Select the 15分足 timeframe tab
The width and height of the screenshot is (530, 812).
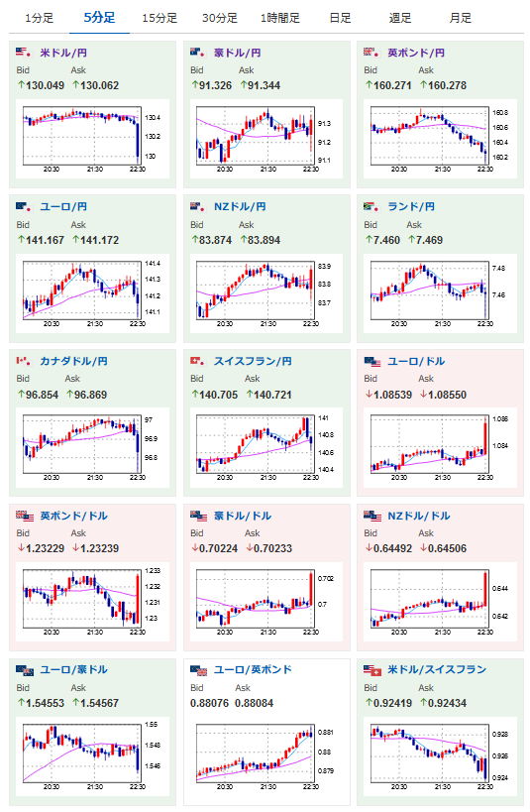point(159,18)
